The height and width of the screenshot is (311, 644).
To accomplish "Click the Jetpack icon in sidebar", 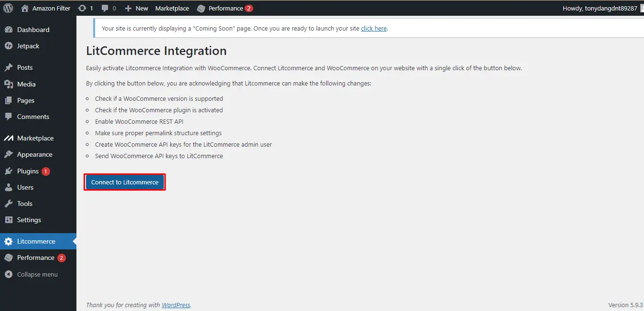I will pos(9,46).
